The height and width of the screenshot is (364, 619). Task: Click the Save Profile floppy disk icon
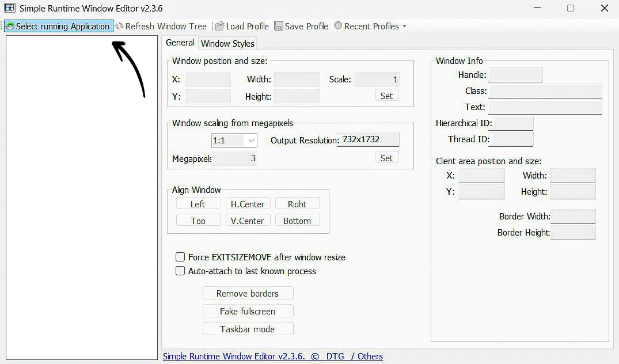coord(279,26)
